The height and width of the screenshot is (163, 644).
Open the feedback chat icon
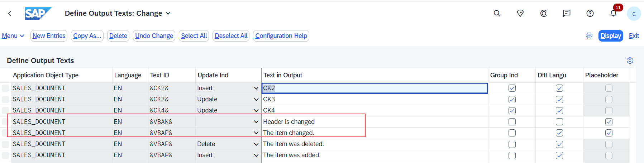tap(567, 13)
